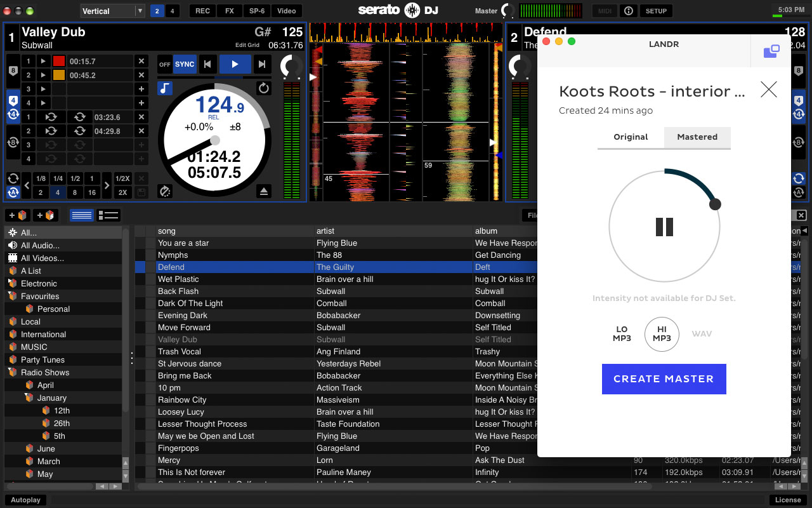Show the 8 cue points view
The height and width of the screenshot is (508, 812).
(x=13, y=70)
